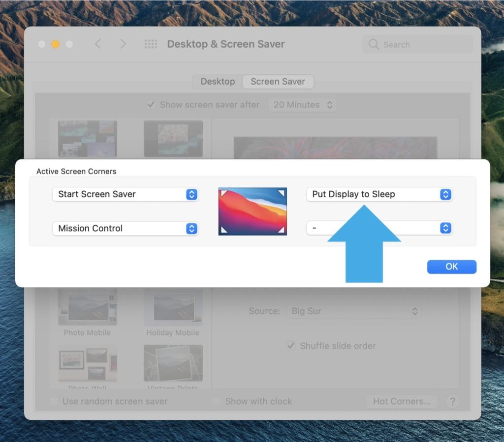This screenshot has height=442, width=504.
Task: Click the forward arrow navigation icon
Action: (x=123, y=44)
